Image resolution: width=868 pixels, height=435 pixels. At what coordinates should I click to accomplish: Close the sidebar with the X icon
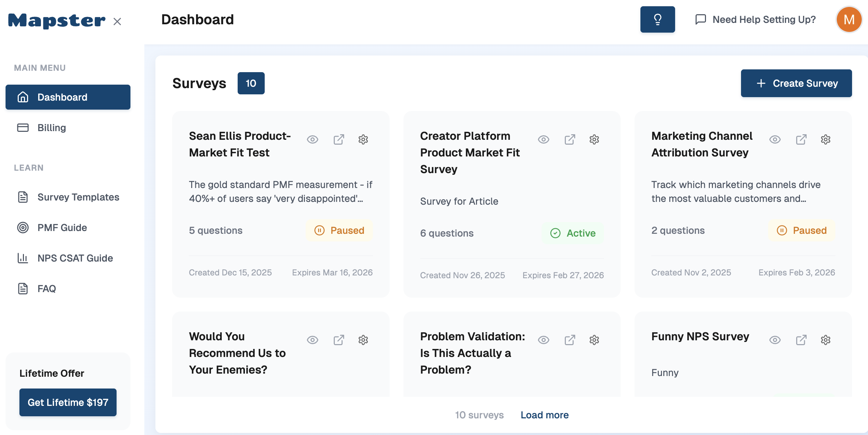pos(117,22)
